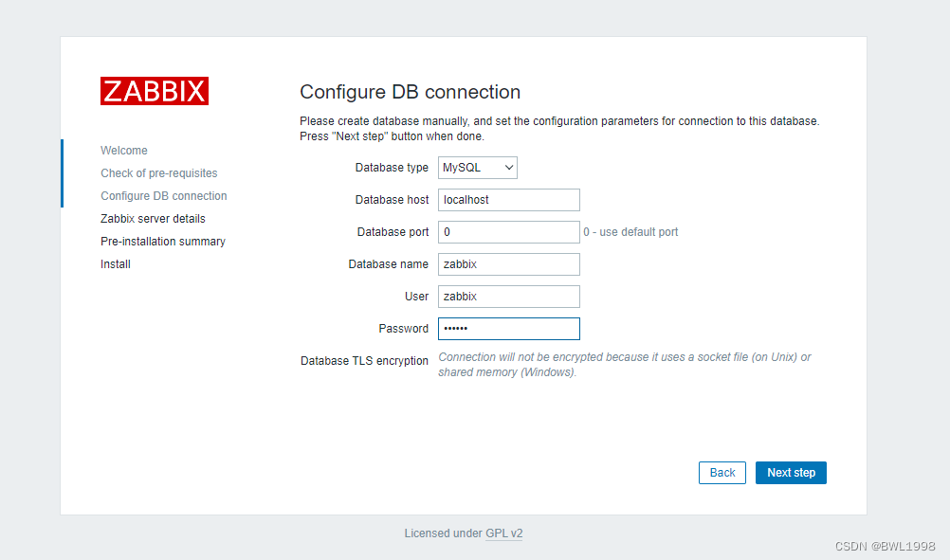
Task: Select Zabbix server details step
Action: point(153,219)
